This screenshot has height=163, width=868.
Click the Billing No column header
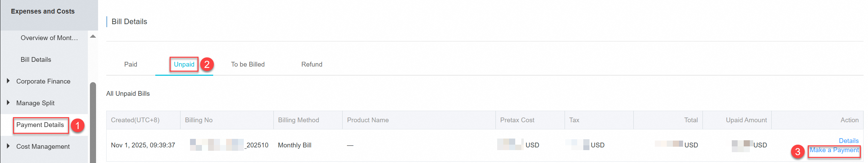click(x=199, y=120)
